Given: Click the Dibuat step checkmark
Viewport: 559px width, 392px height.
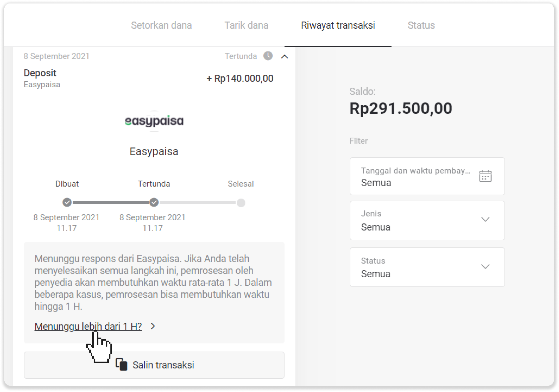Looking at the screenshot, I should (x=67, y=203).
